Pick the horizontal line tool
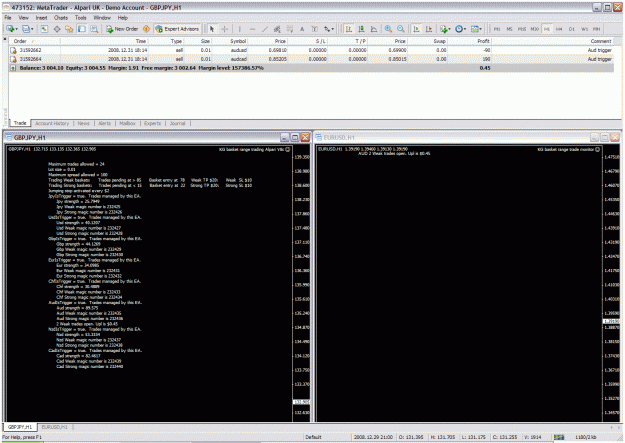 tap(252, 29)
